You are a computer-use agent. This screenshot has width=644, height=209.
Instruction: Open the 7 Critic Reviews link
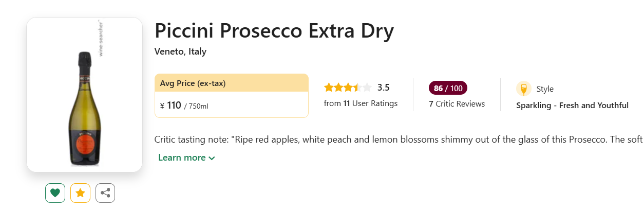click(457, 103)
